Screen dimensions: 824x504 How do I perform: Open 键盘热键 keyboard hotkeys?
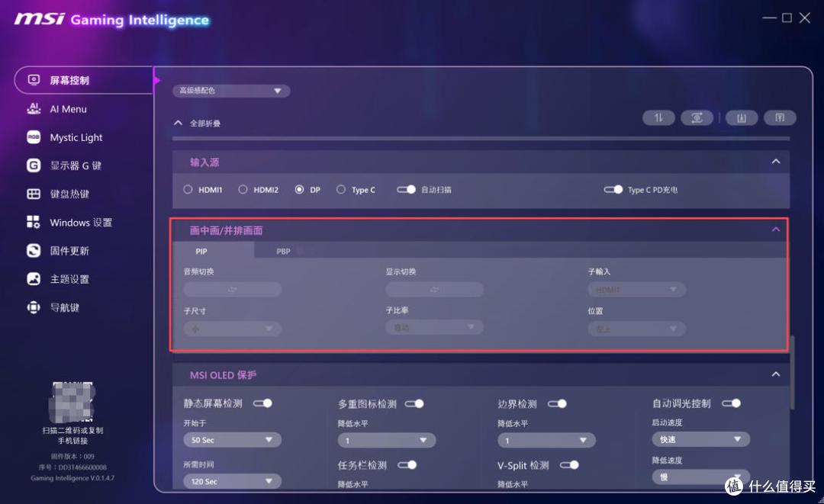tap(69, 194)
